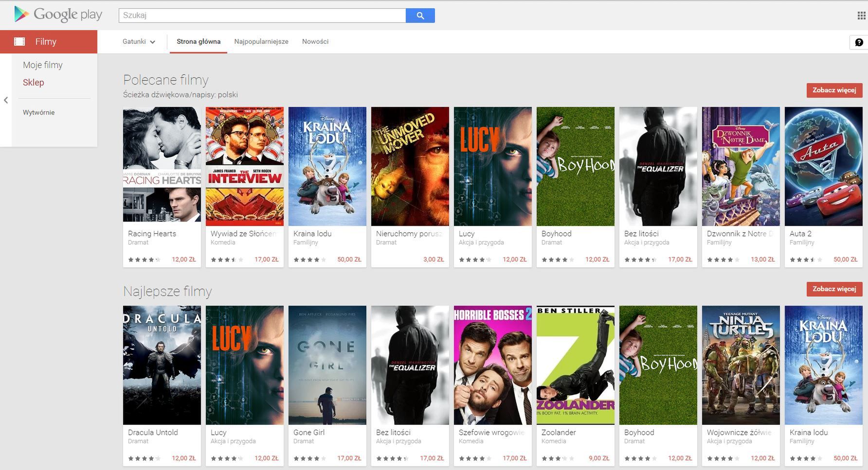The width and height of the screenshot is (868, 470).
Task: Click Zobacz więcej for Polecane filmy
Action: pyautogui.click(x=834, y=90)
